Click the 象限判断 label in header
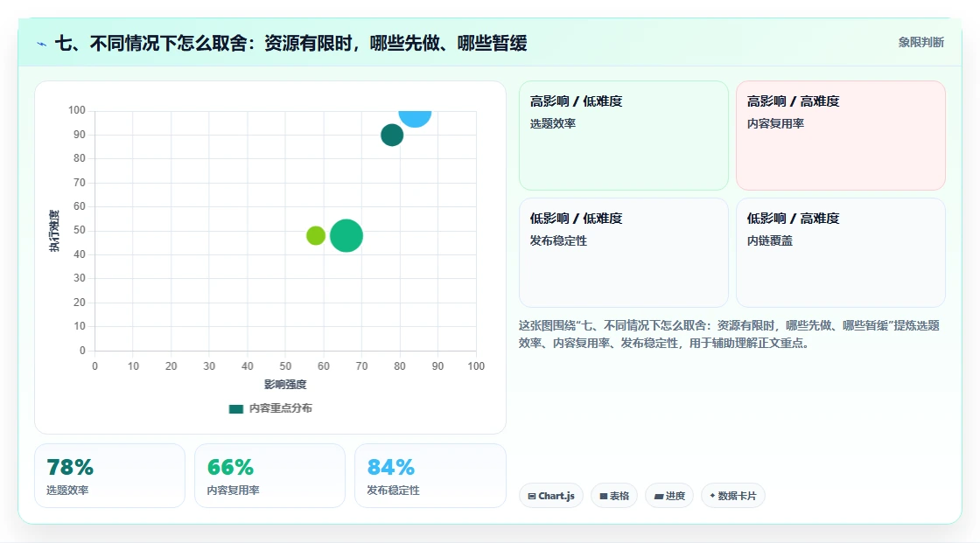The image size is (980, 543). [x=920, y=43]
